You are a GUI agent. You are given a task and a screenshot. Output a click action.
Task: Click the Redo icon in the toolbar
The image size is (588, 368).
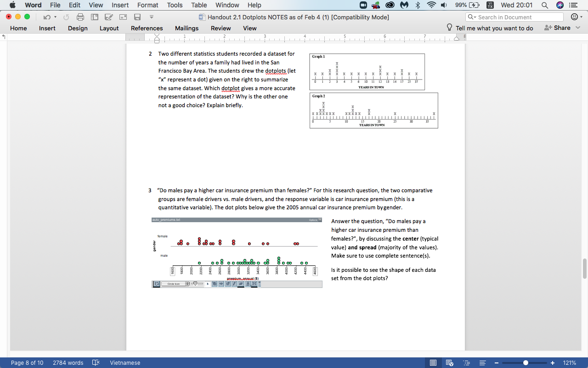click(67, 17)
